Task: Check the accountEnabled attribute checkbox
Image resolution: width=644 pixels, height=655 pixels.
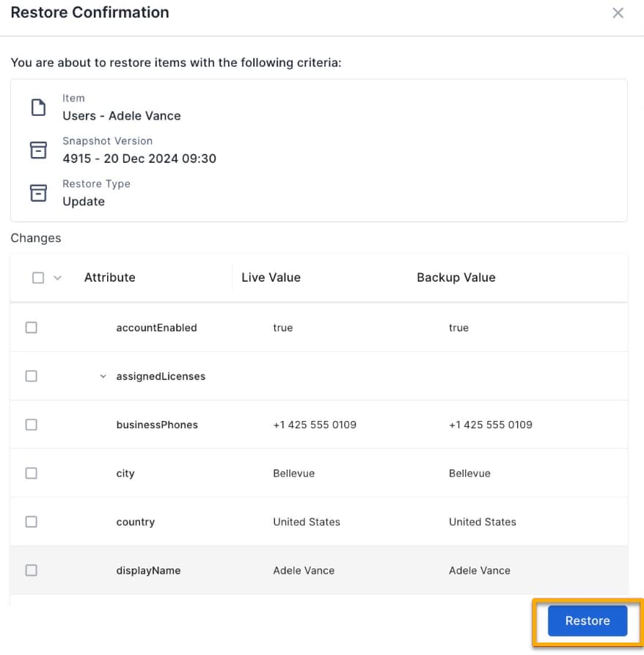Action: [x=32, y=328]
